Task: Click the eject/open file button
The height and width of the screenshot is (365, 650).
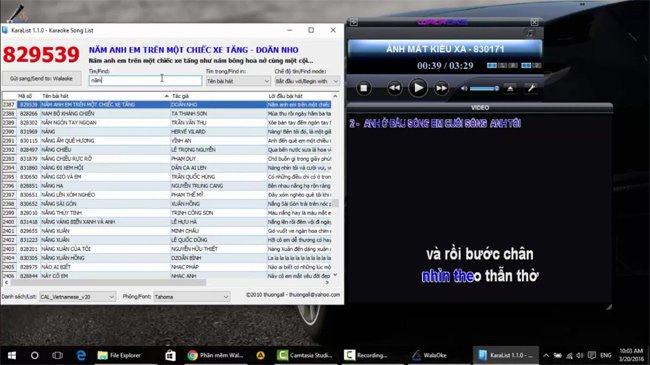Action: [510, 88]
